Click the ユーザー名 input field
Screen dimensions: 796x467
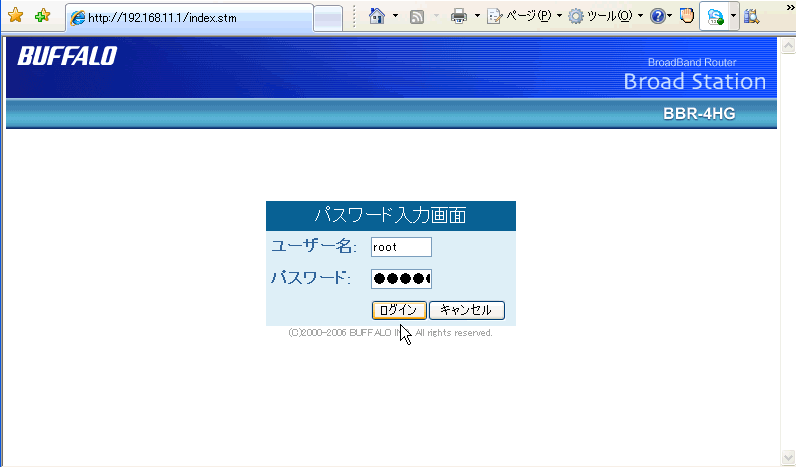tap(401, 247)
